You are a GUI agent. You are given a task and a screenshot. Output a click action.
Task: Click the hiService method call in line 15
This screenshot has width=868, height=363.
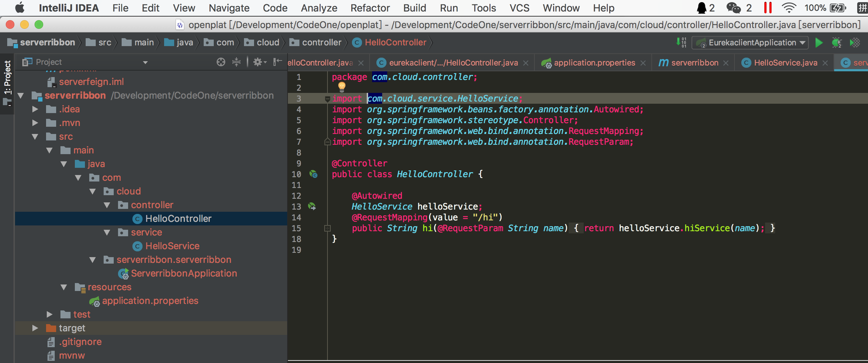click(x=707, y=228)
